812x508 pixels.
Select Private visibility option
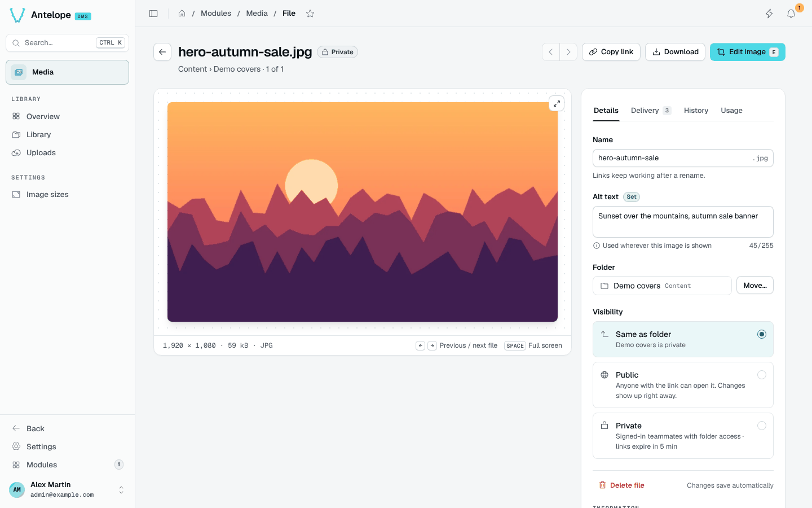coord(683,436)
